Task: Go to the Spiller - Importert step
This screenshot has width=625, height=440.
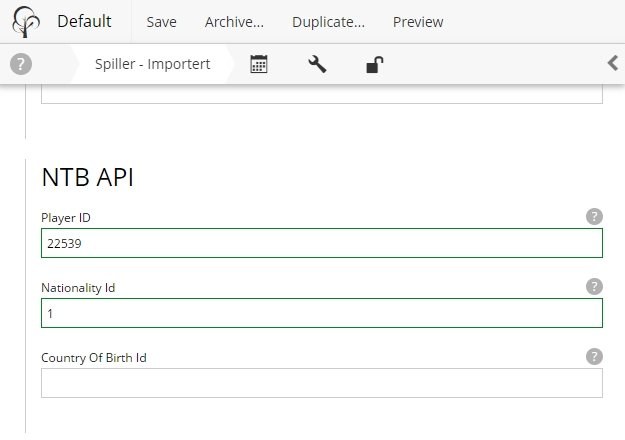Action: pyautogui.click(x=152, y=64)
